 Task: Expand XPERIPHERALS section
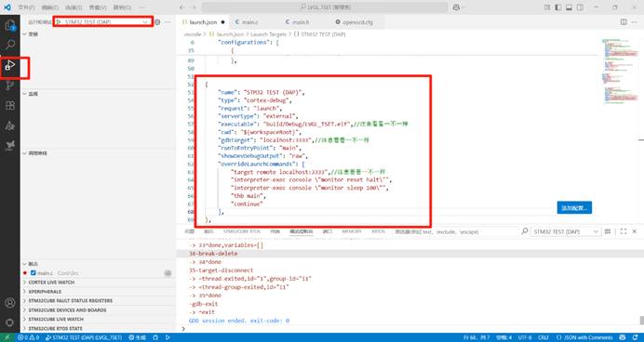tap(98, 292)
